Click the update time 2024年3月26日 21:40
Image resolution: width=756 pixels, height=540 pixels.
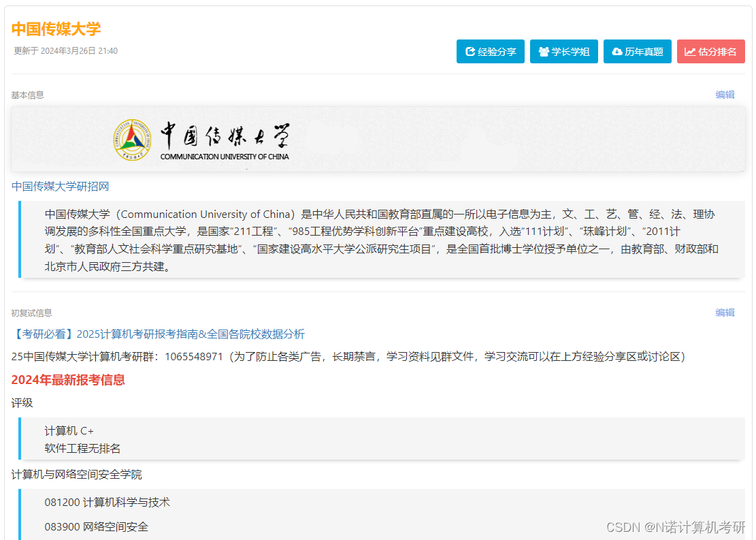(65, 50)
